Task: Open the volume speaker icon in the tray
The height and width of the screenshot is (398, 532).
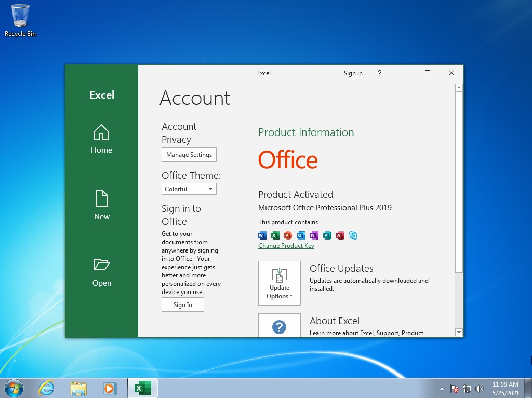Action: click(x=480, y=389)
